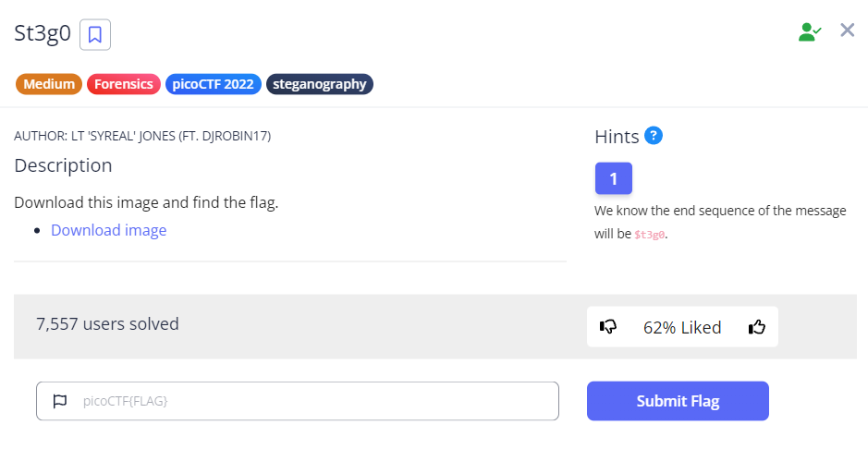Image resolution: width=868 pixels, height=449 pixels.
Task: Click the St3g0 challenge title
Action: [x=43, y=34]
